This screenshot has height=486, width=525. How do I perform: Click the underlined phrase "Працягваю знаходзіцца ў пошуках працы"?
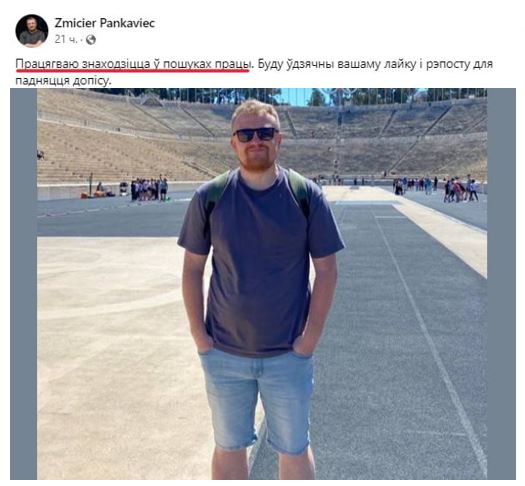[x=134, y=64]
